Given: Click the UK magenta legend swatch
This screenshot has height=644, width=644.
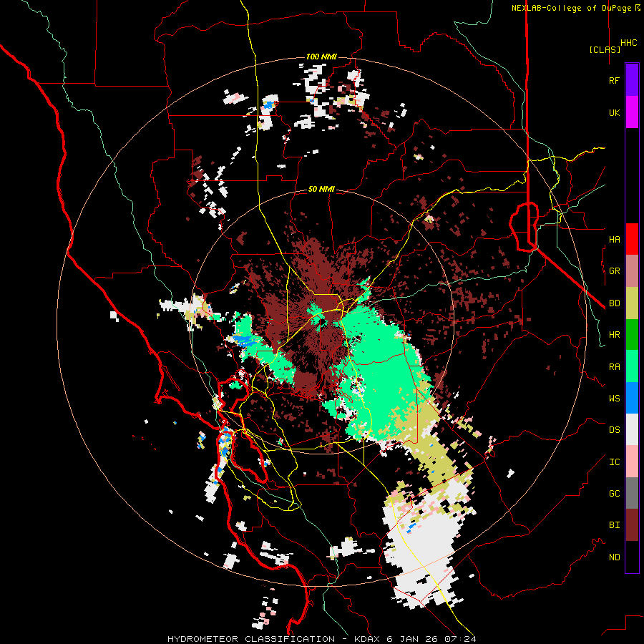Looking at the screenshot, I should 632,112.
